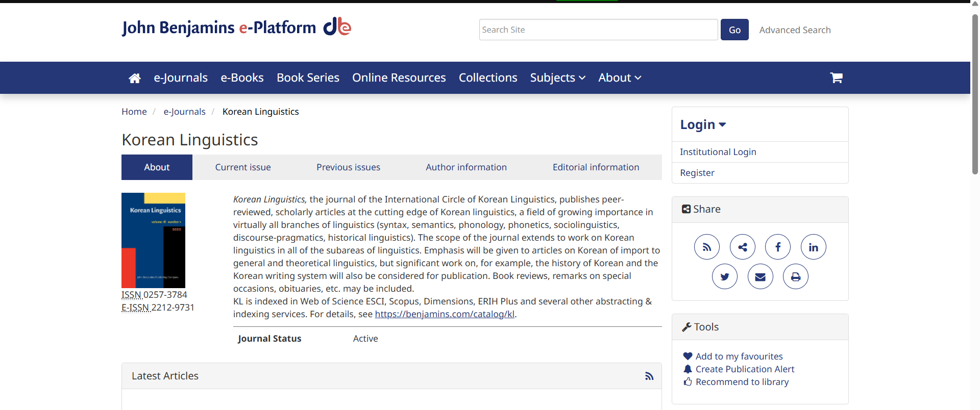980x410 pixels.
Task: Open Online Resources menu item
Action: point(399,78)
